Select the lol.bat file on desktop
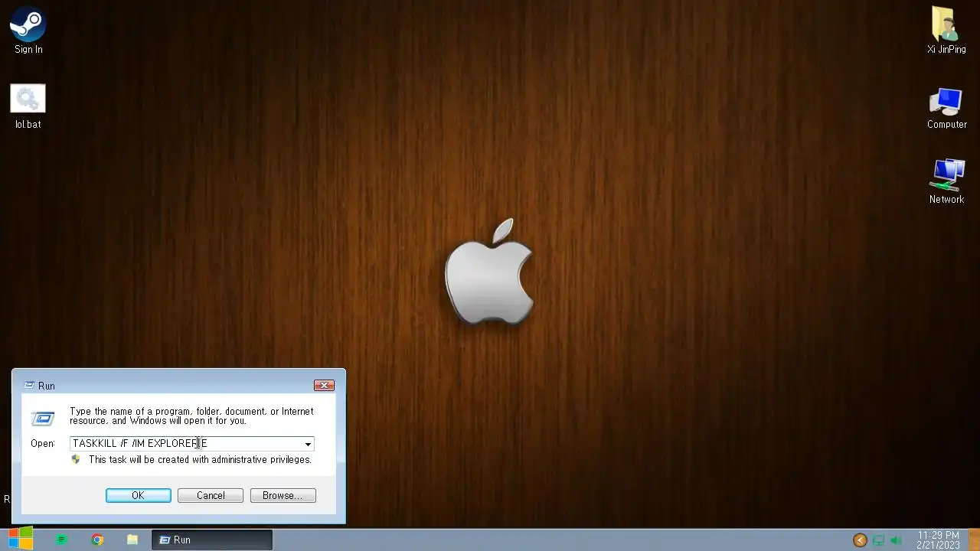This screenshot has height=551, width=980. [28, 106]
